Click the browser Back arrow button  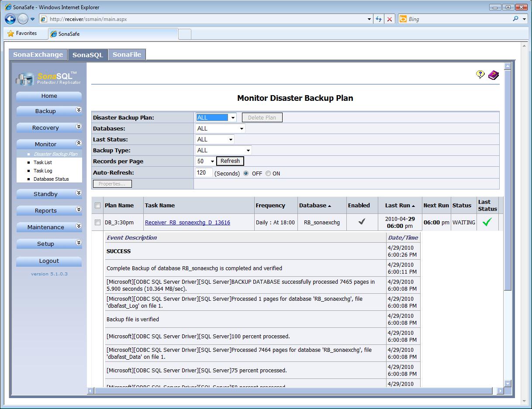[10, 19]
